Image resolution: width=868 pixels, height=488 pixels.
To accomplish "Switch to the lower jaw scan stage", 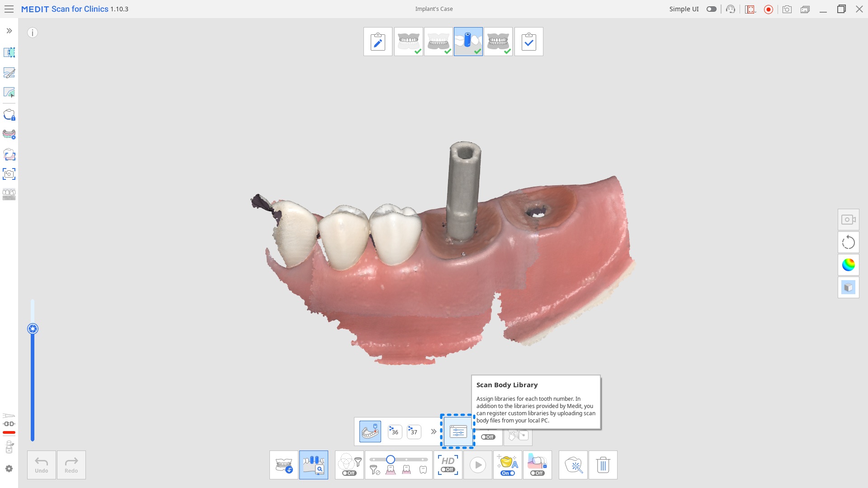I will point(438,42).
